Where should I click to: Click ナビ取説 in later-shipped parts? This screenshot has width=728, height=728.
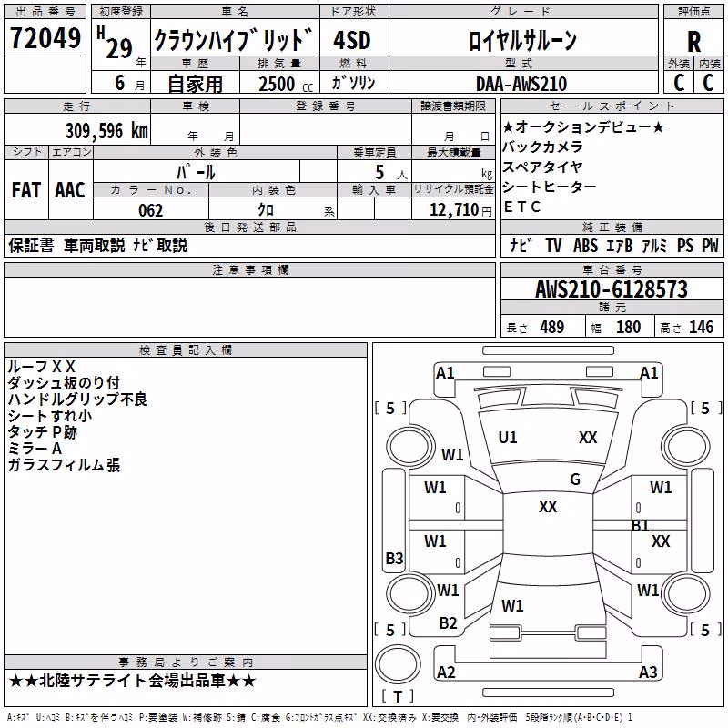[x=160, y=245]
